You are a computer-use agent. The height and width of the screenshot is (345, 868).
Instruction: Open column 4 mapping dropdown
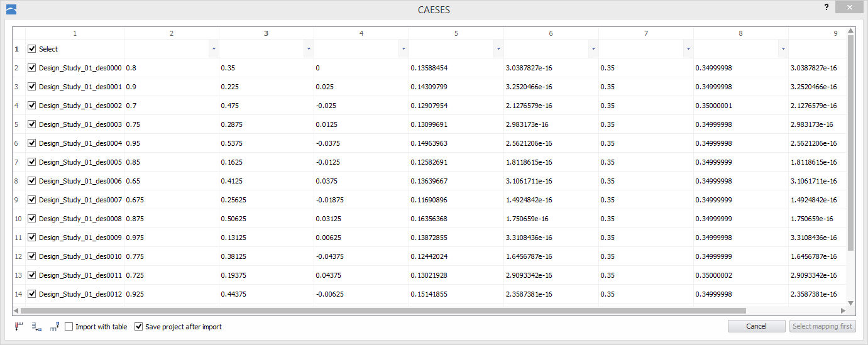click(x=404, y=49)
